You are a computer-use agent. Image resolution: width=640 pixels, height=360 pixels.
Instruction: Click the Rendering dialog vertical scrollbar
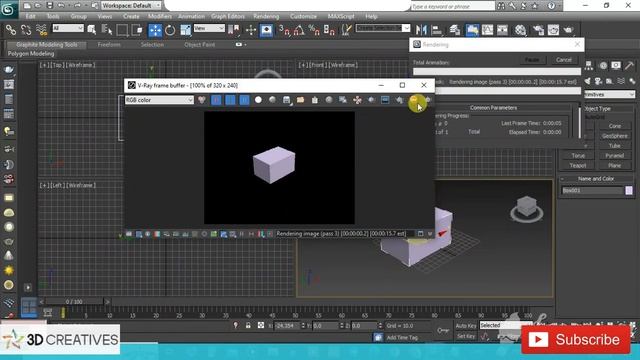[x=579, y=122]
